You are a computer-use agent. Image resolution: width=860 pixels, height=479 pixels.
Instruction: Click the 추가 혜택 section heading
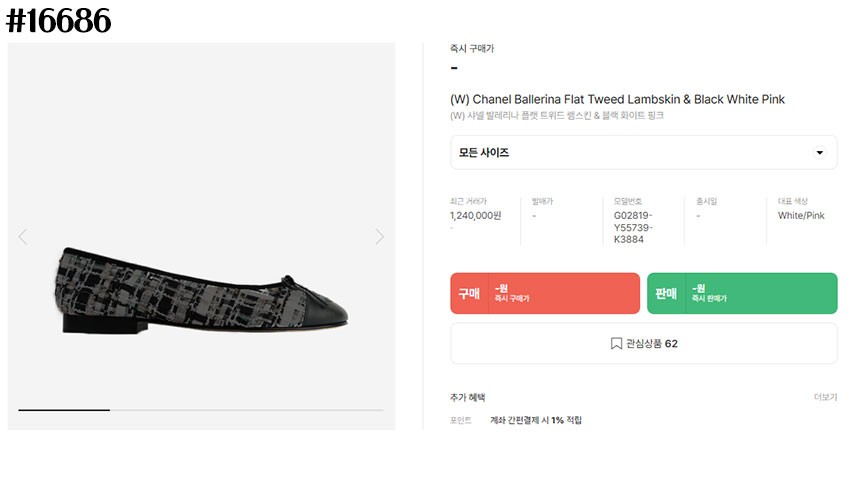pyautogui.click(x=468, y=397)
